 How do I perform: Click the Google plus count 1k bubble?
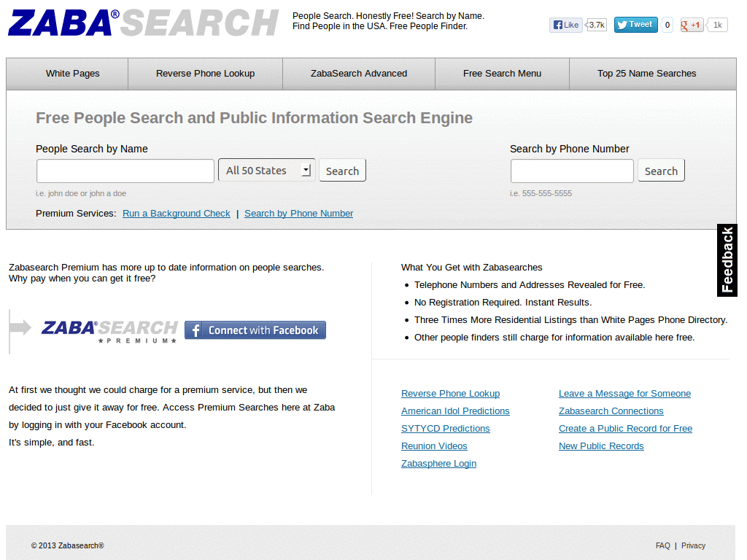717,25
